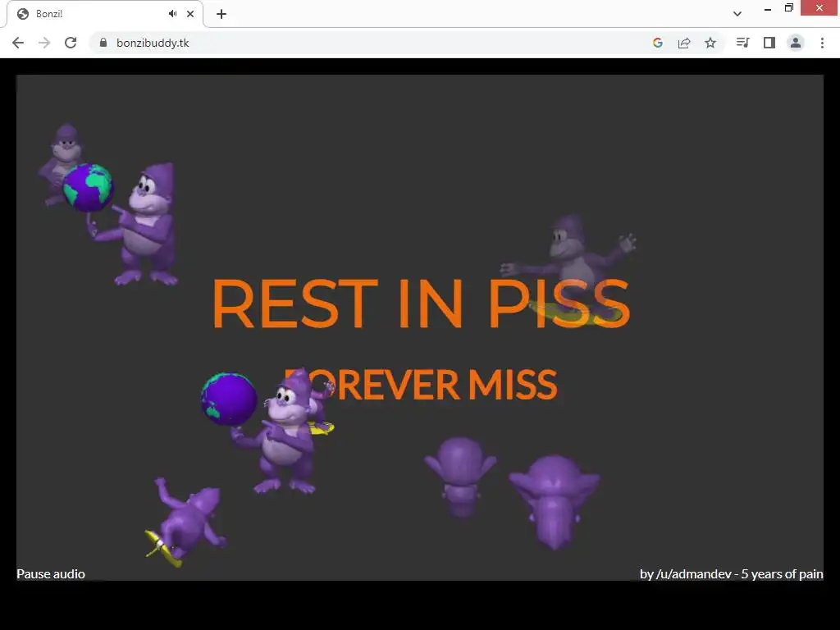Click the REST IN PISS heading
This screenshot has width=840, height=630.
click(x=421, y=304)
